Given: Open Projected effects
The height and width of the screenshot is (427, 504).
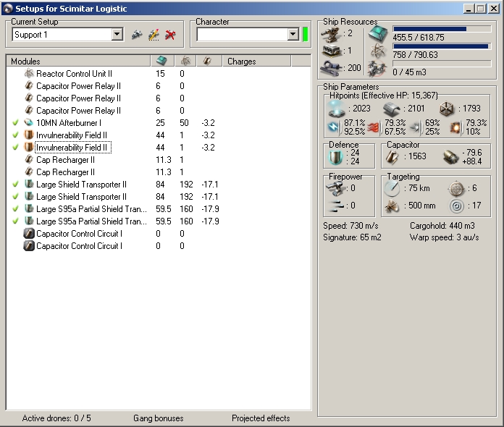Looking at the screenshot, I should click(261, 418).
